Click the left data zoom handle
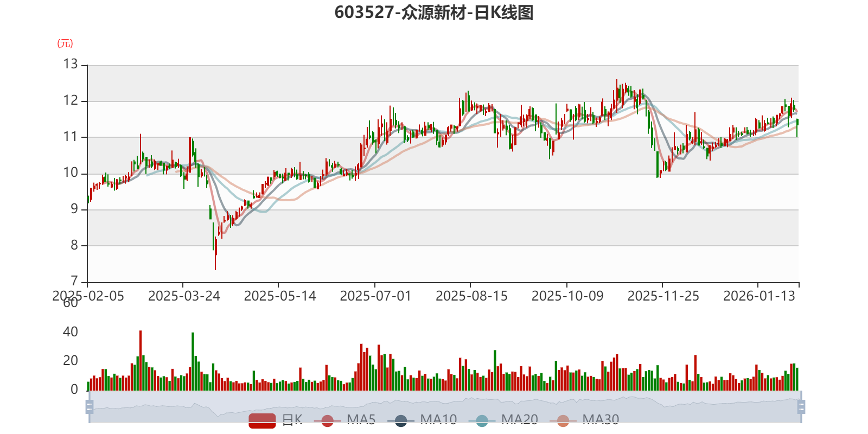Image resolution: width=868 pixels, height=434 pixels. [x=90, y=407]
